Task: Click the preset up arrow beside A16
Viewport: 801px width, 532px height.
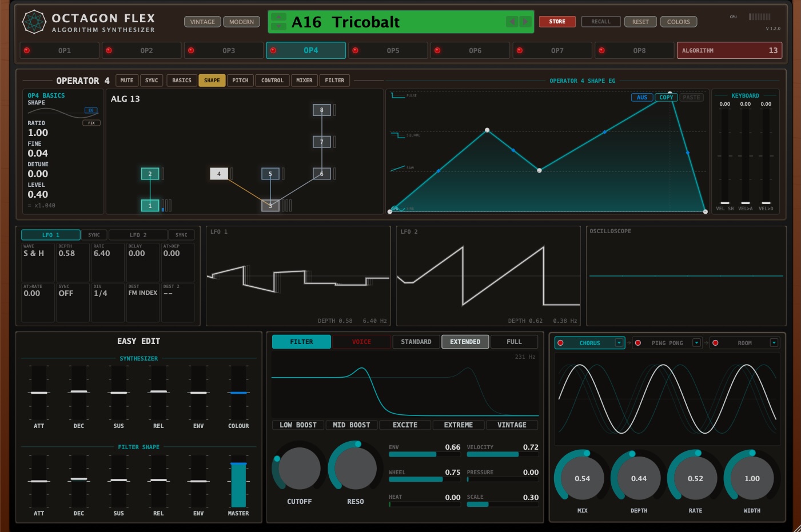Action: click(278, 17)
